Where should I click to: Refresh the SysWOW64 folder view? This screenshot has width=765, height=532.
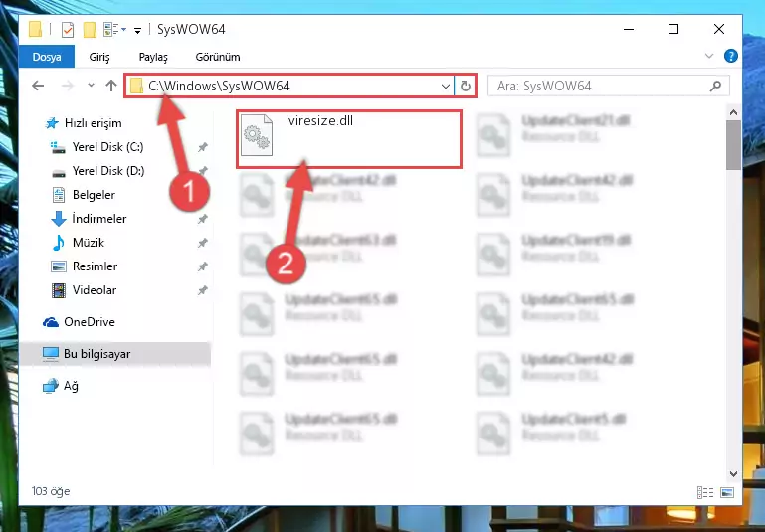click(x=465, y=87)
